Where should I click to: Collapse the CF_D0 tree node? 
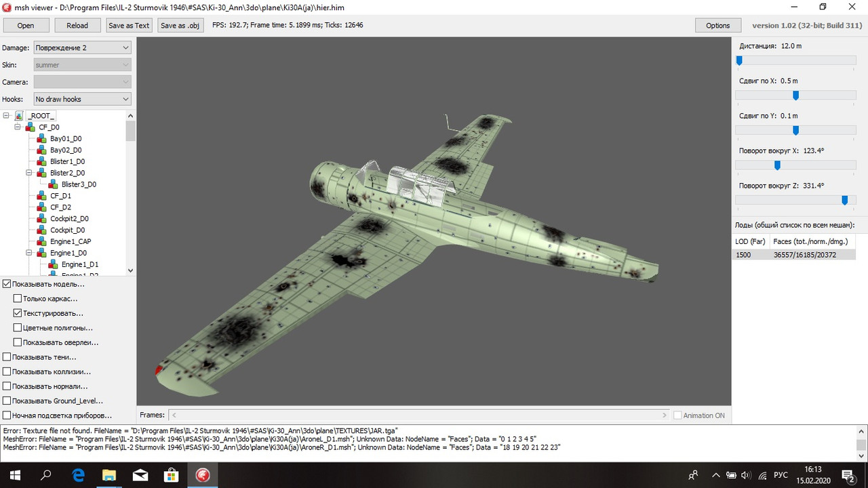click(x=18, y=127)
